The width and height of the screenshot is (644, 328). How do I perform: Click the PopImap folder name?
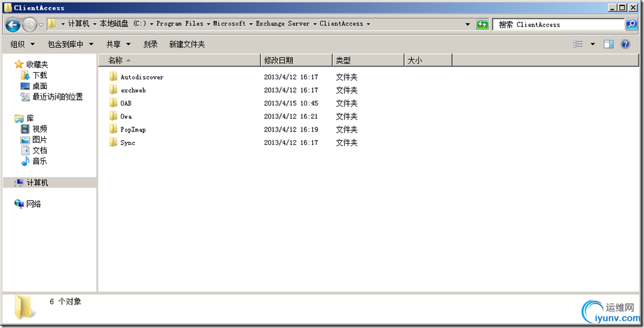click(133, 130)
